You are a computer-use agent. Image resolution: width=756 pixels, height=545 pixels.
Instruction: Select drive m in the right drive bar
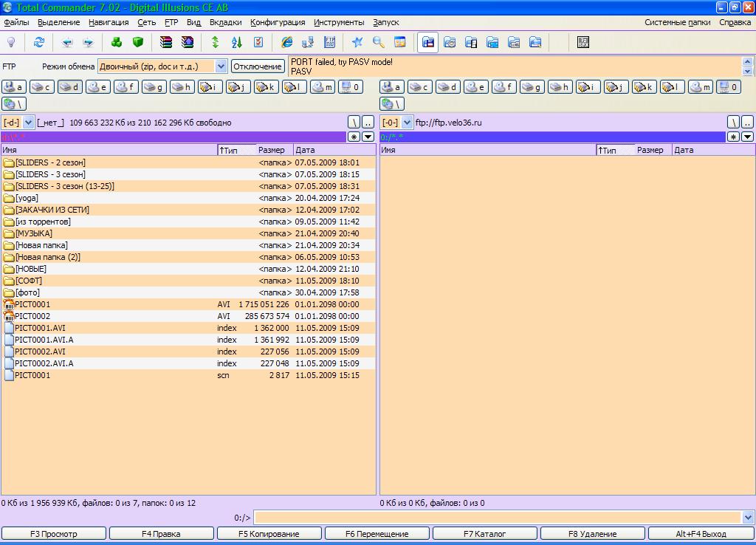point(700,87)
